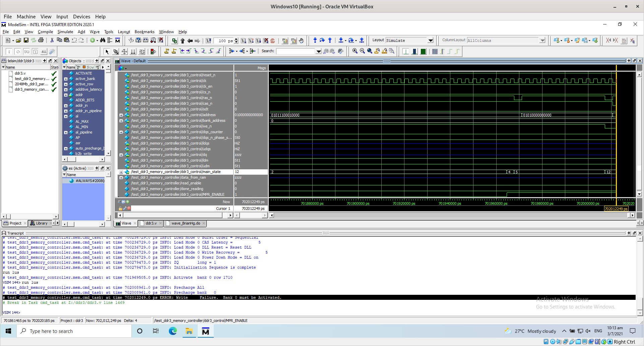Expand active_bank in the Objects panel
This screenshot has width=644, height=346.
66,79
